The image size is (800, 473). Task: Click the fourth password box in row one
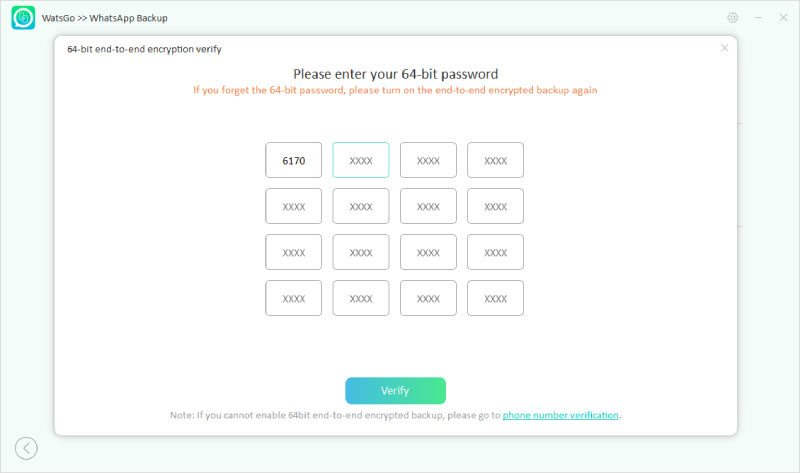[495, 160]
